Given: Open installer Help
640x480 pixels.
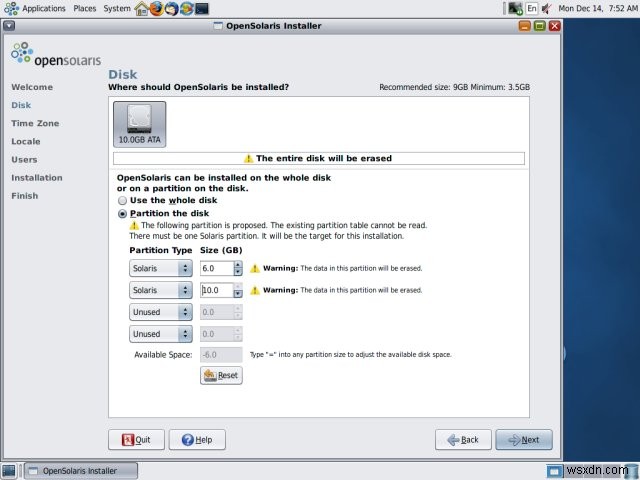Looking at the screenshot, I should tap(197, 440).
